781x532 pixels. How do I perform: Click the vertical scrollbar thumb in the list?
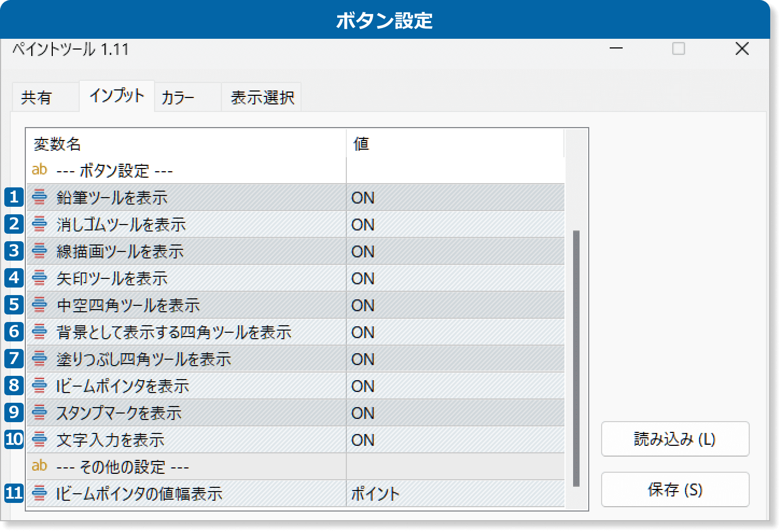click(576, 358)
